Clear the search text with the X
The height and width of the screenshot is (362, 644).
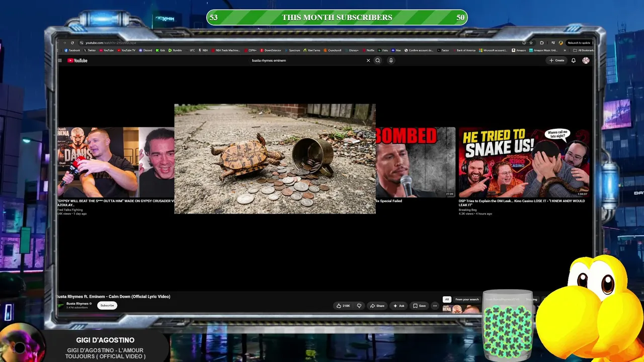tap(368, 60)
